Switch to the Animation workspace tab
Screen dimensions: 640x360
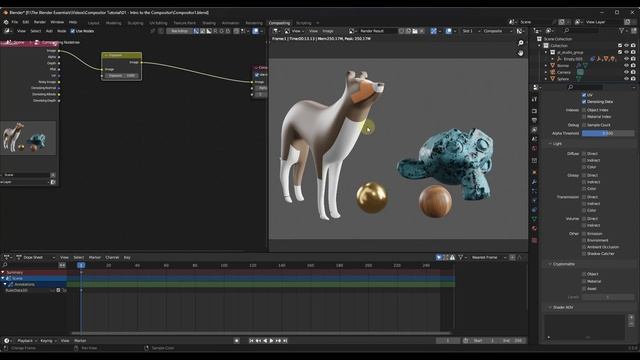230,23
